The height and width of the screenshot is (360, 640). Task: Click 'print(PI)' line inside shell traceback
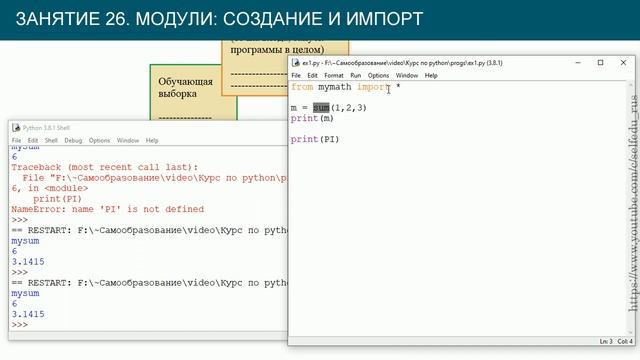pos(57,199)
